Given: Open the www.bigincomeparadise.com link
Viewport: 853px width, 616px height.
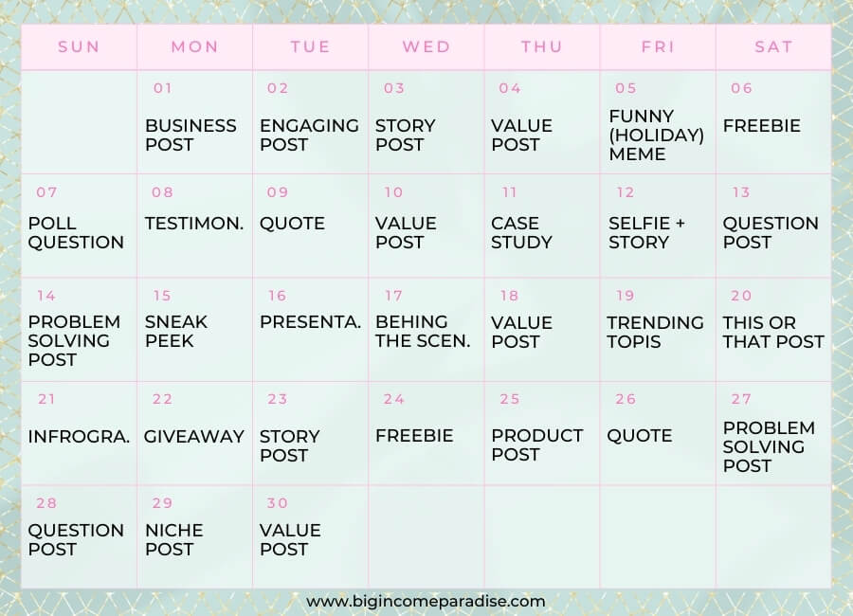Looking at the screenshot, I should [426, 601].
